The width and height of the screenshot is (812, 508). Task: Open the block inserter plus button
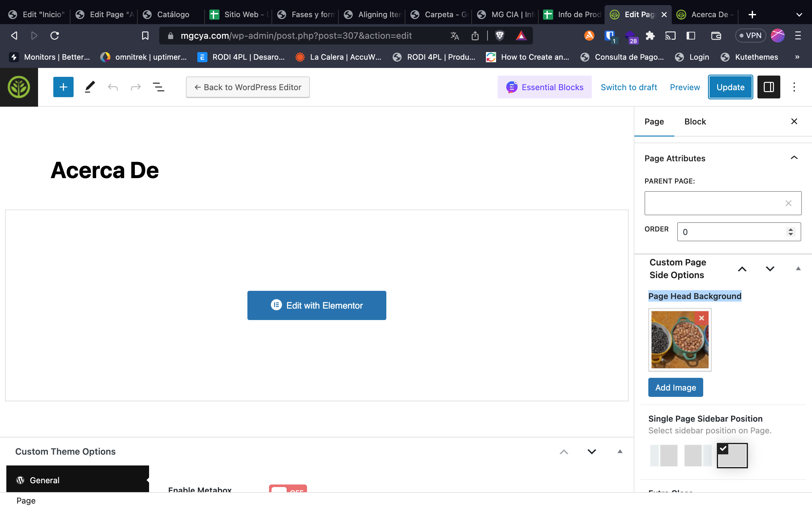click(63, 87)
